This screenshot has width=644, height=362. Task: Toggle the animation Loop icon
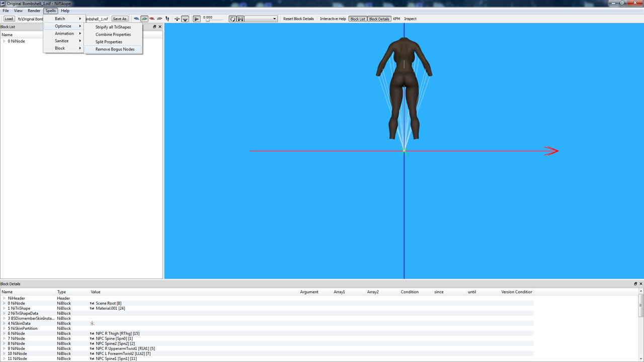(232, 19)
